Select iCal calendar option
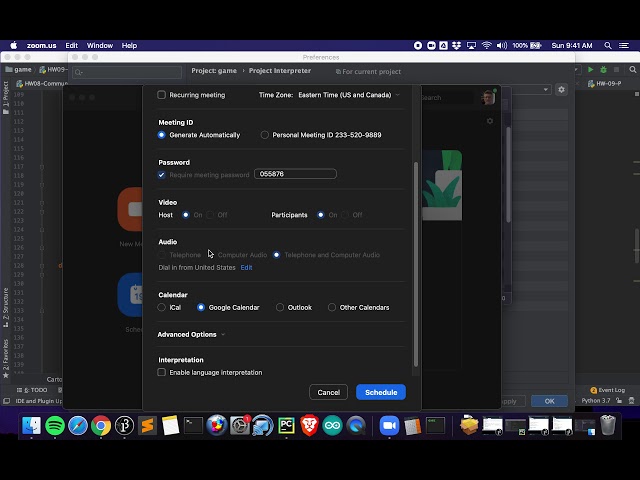Screen dimensions: 640x480 pyautogui.click(x=162, y=307)
